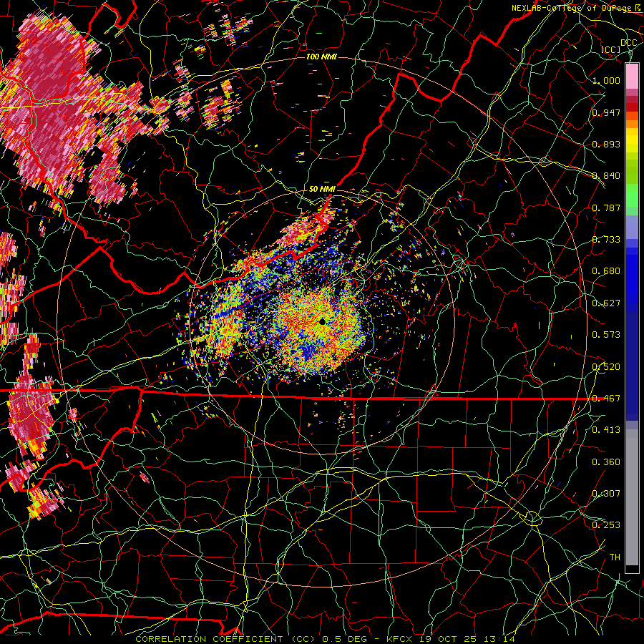Select the 0.253 scale value

tap(606, 525)
